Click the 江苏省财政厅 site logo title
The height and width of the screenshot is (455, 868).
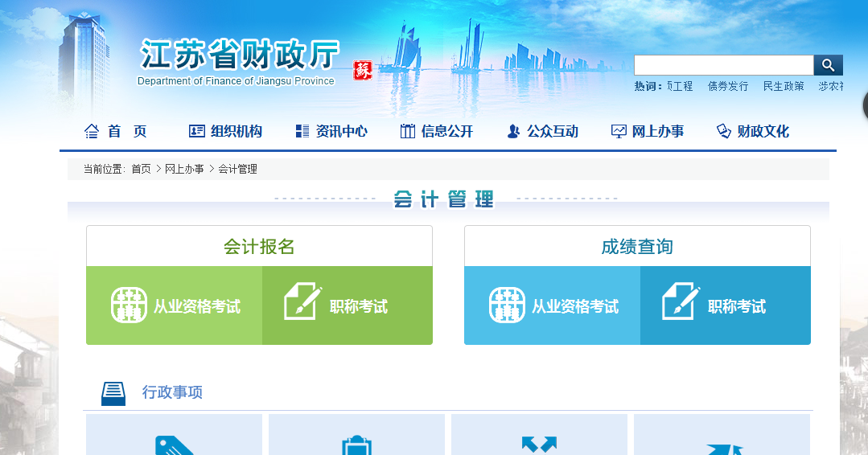[x=239, y=55]
